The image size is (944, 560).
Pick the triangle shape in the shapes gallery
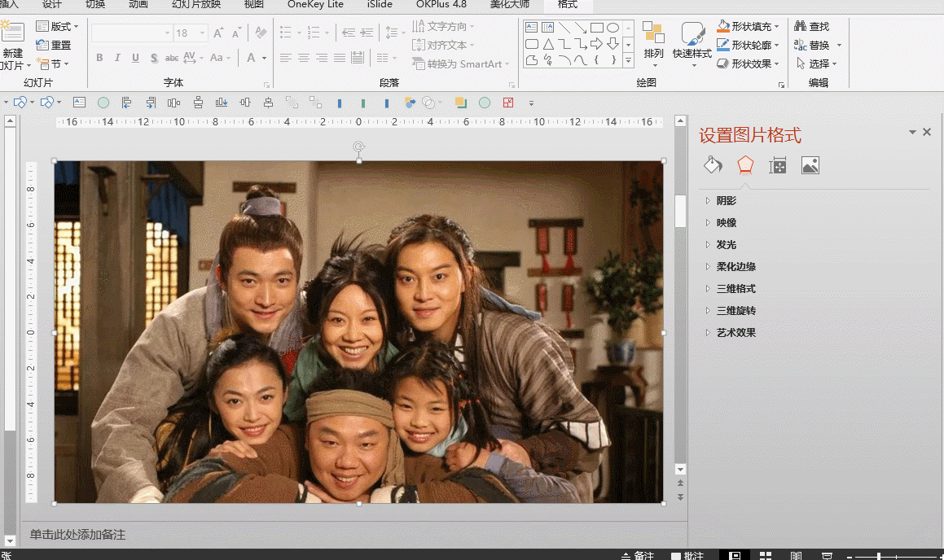(548, 44)
